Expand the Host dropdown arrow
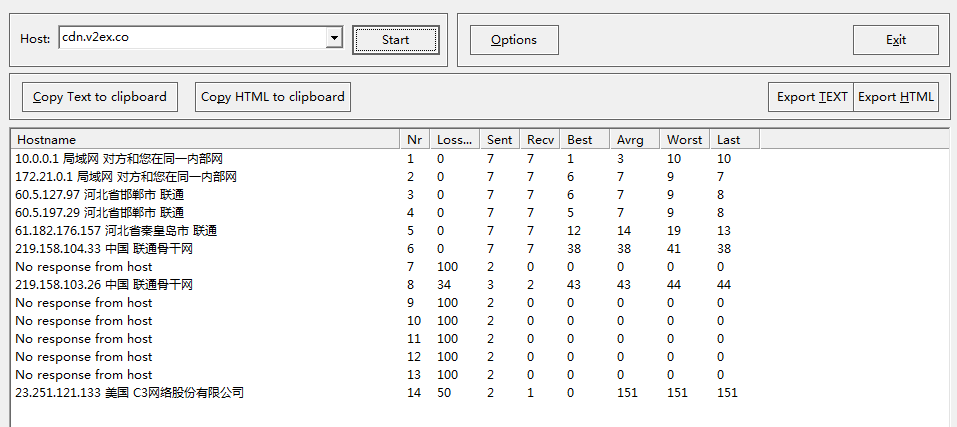The image size is (957, 427). 334,39
